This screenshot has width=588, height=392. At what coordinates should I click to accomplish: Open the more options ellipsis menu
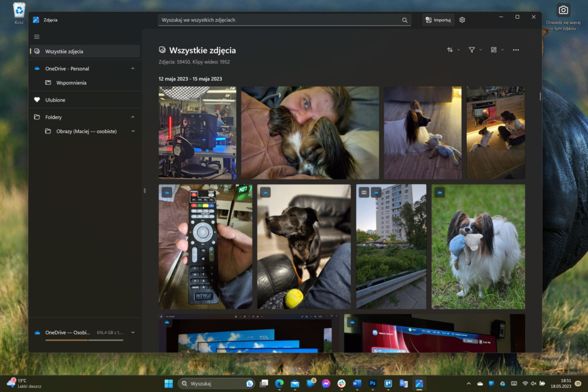tap(516, 50)
